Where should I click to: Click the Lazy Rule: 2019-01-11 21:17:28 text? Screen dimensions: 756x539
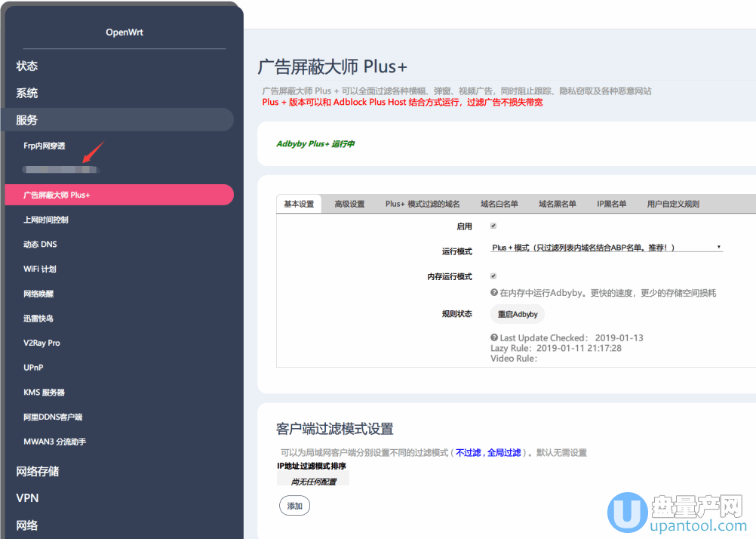coord(556,348)
